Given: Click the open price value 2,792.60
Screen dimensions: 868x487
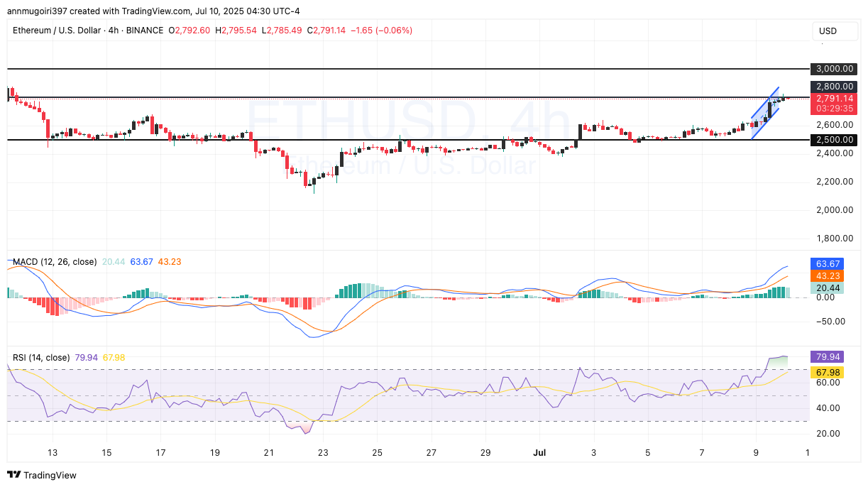Looking at the screenshot, I should tap(192, 31).
